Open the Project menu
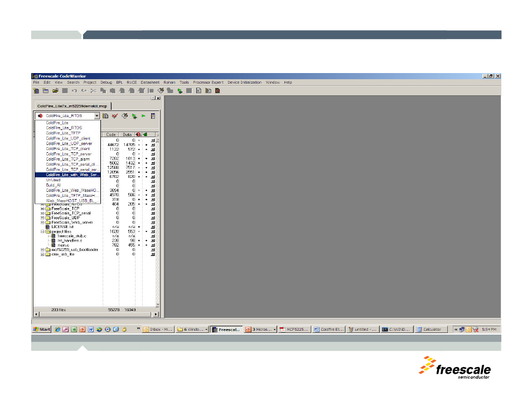This screenshot has width=532, height=411. click(90, 83)
